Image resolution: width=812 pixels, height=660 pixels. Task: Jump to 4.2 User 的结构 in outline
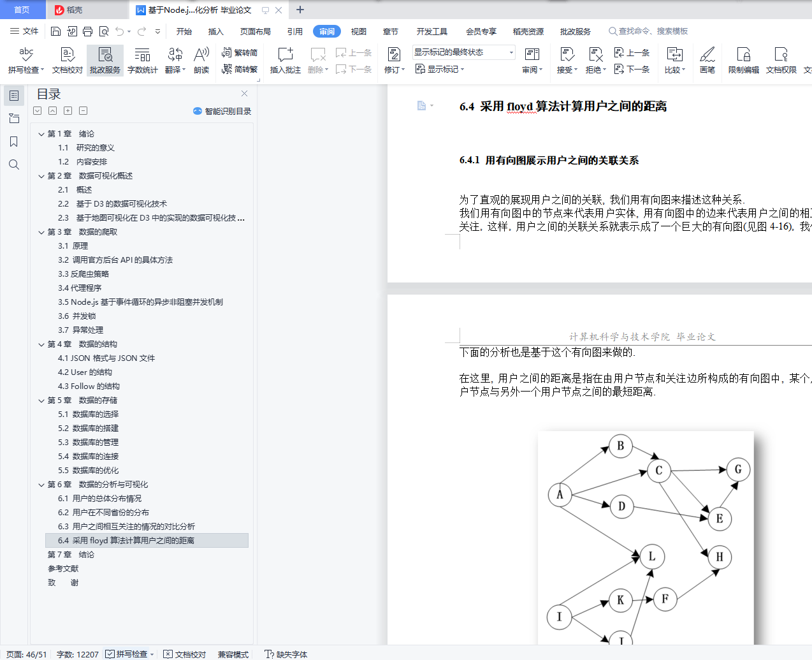(85, 372)
